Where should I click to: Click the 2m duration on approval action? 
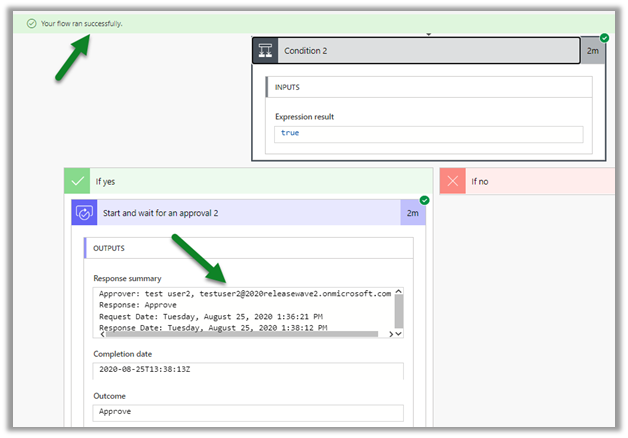coord(412,212)
